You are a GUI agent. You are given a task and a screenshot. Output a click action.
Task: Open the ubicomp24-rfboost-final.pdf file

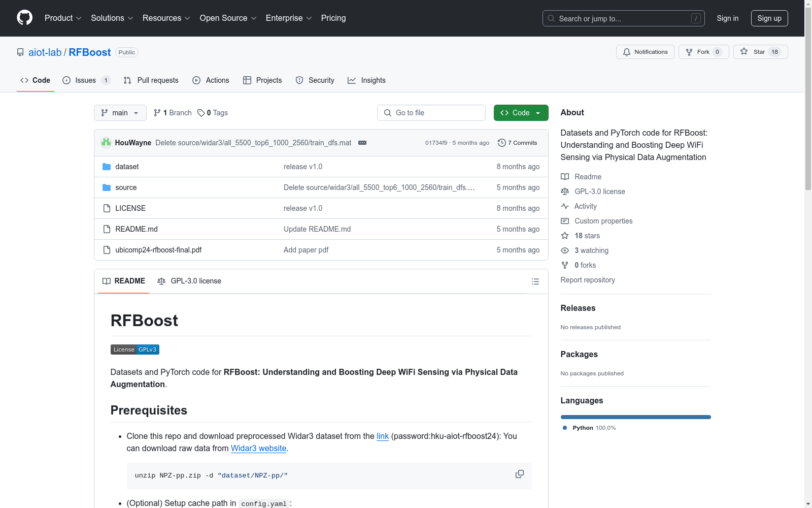coord(158,250)
